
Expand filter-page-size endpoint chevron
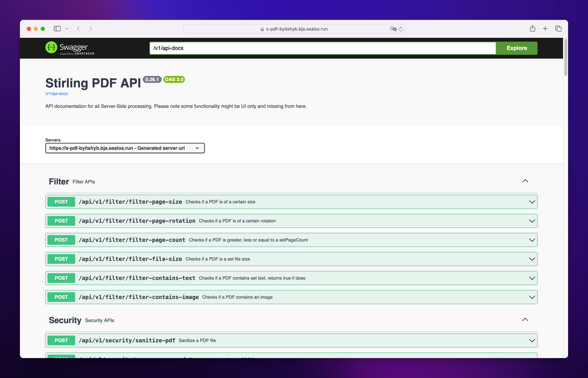click(x=532, y=202)
